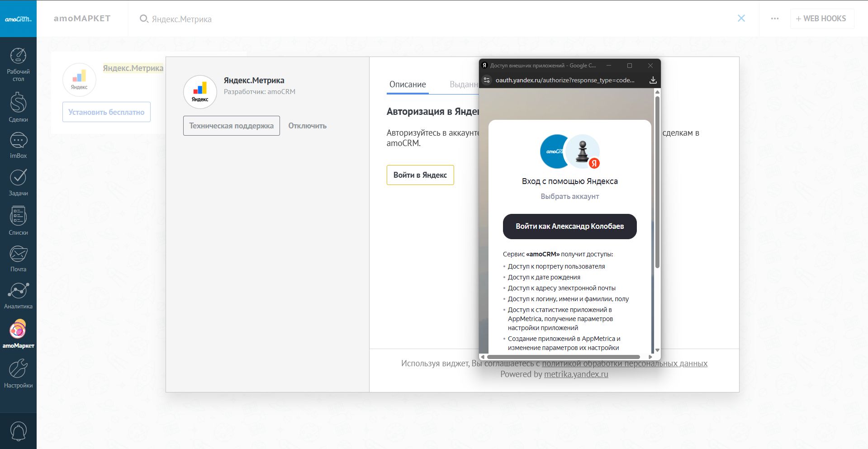Screen dimensions: 868x449
Task: Click the popup vertical scrollbar
Action: click(x=657, y=181)
